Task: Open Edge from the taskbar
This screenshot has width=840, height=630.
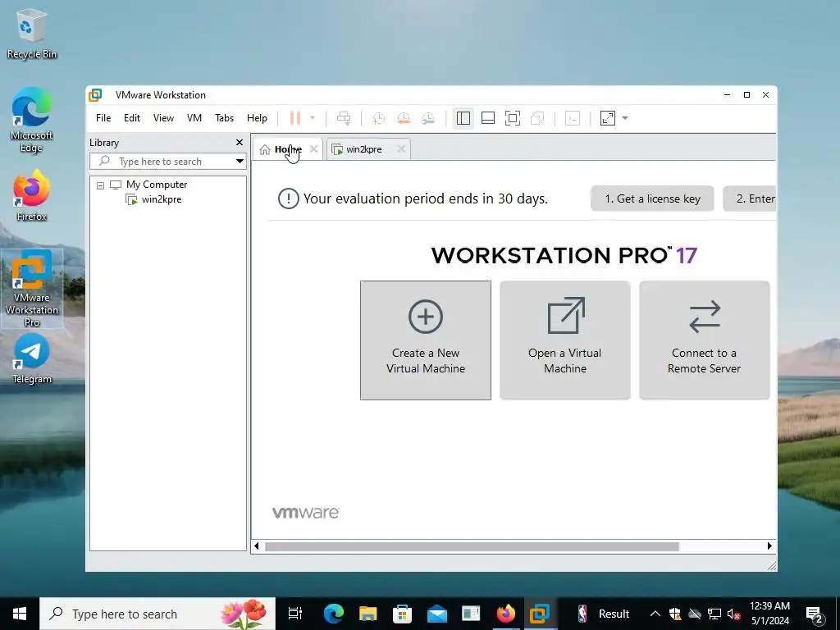Action: click(x=333, y=614)
